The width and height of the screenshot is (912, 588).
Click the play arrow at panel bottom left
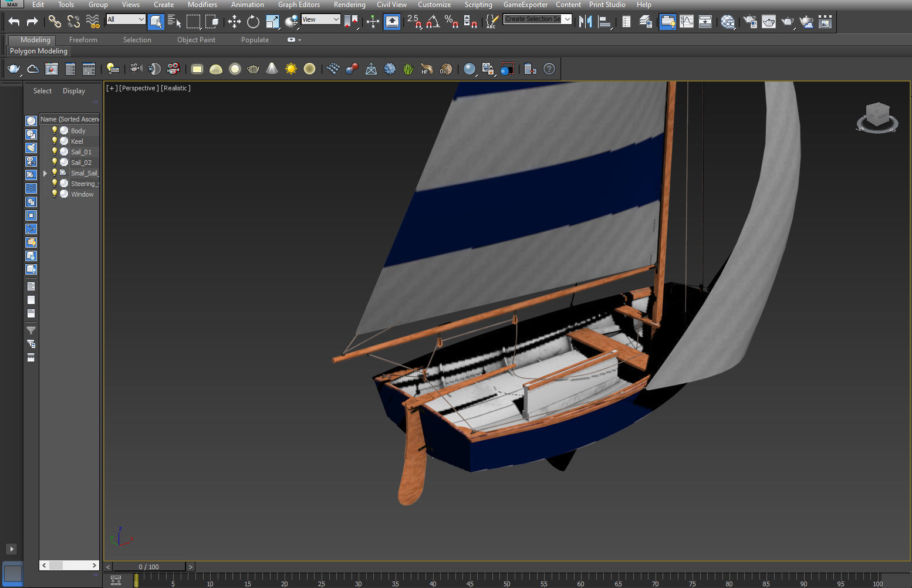[11, 549]
